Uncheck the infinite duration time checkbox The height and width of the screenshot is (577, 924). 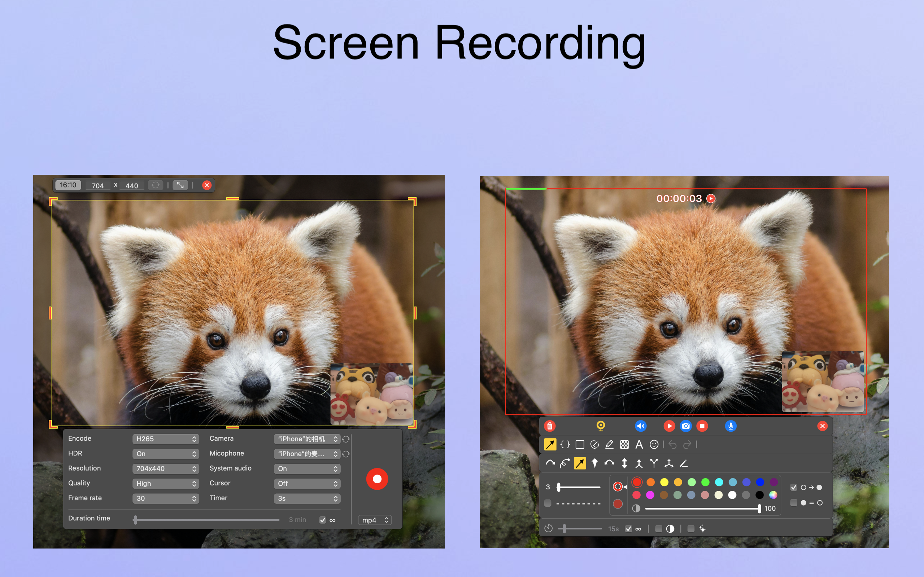[x=323, y=520]
